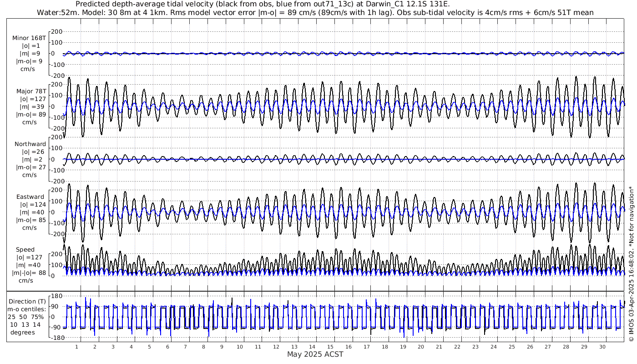Select day 22 on the date axis
The width and height of the screenshot is (637, 364).
[x=457, y=347]
